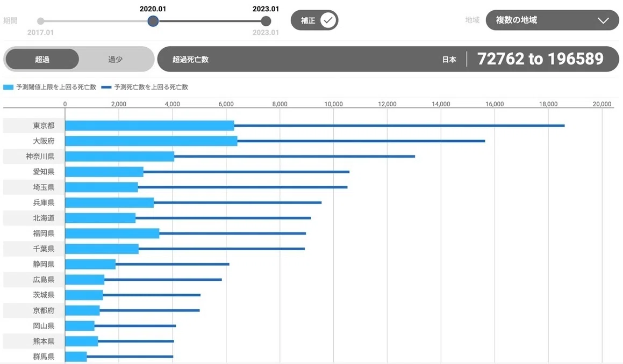Click the 2017.01 slider track start point
This screenshot has width=623, height=364.
(x=40, y=21)
